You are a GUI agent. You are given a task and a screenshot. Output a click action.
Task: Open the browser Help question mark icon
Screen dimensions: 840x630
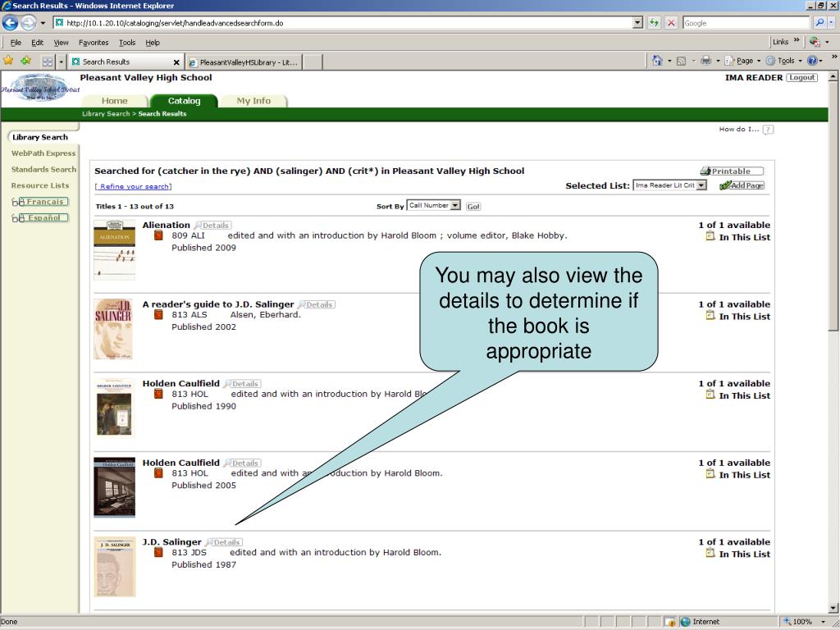pyautogui.click(x=812, y=61)
